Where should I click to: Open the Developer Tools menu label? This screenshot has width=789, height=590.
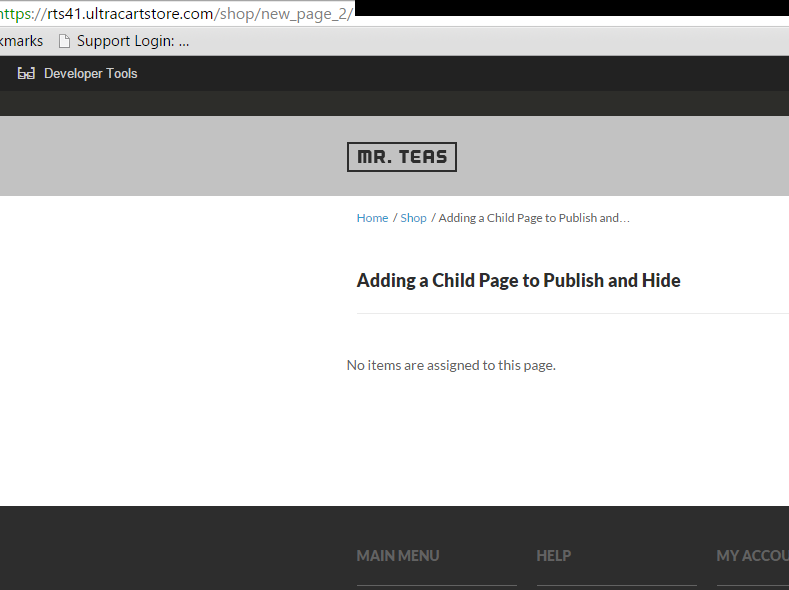pos(91,73)
